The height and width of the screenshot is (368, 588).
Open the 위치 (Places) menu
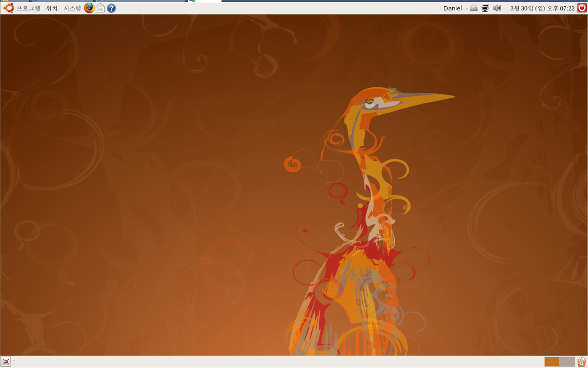click(52, 8)
